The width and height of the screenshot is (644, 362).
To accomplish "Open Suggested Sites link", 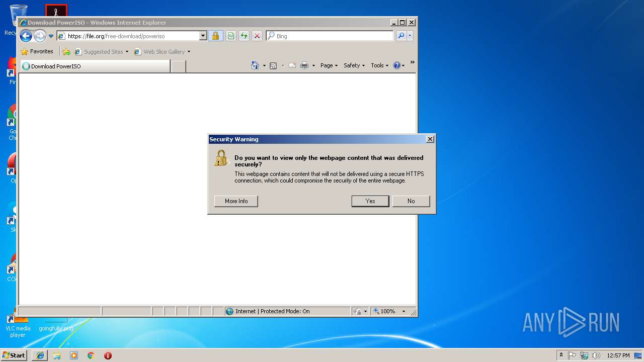I will point(101,52).
